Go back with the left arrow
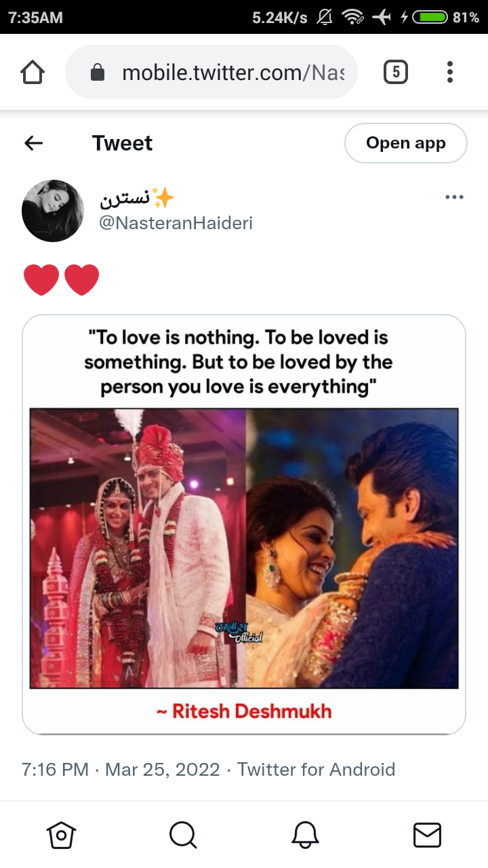 click(33, 143)
